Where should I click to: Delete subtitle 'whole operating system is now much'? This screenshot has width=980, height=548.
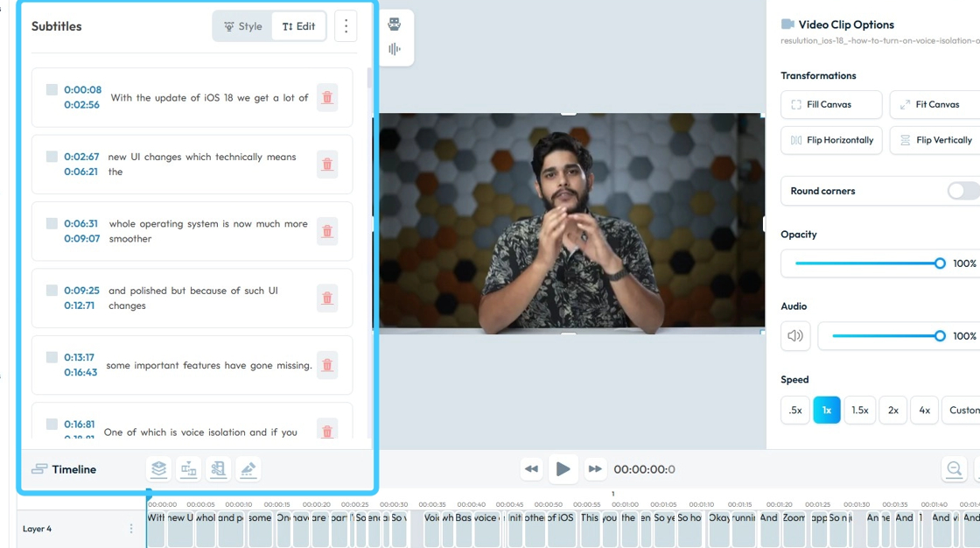327,231
